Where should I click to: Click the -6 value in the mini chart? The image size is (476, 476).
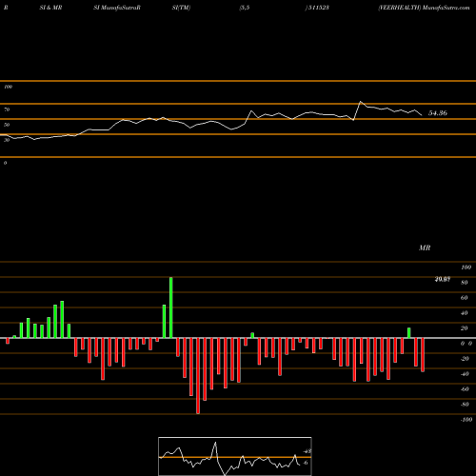[306, 463]
